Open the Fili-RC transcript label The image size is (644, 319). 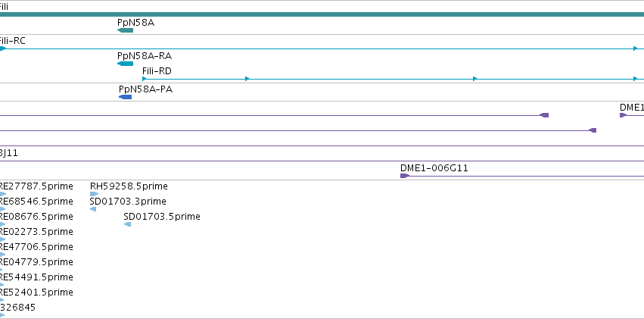(13, 41)
